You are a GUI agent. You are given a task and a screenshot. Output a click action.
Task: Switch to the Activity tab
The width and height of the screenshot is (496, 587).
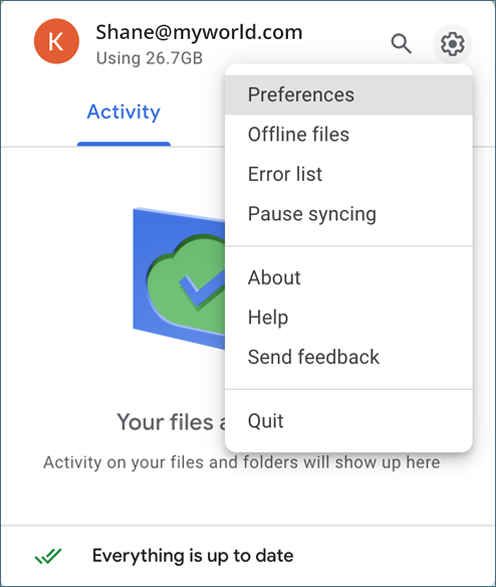[124, 112]
